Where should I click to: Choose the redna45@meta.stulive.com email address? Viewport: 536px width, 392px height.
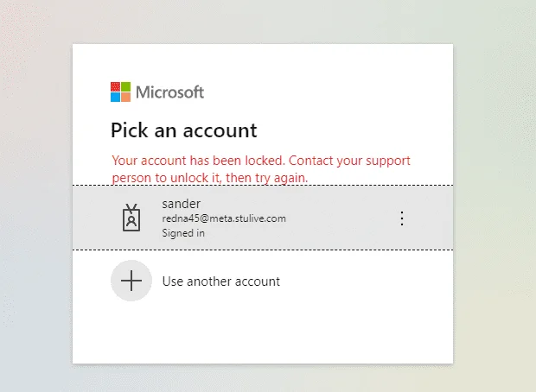pos(224,218)
